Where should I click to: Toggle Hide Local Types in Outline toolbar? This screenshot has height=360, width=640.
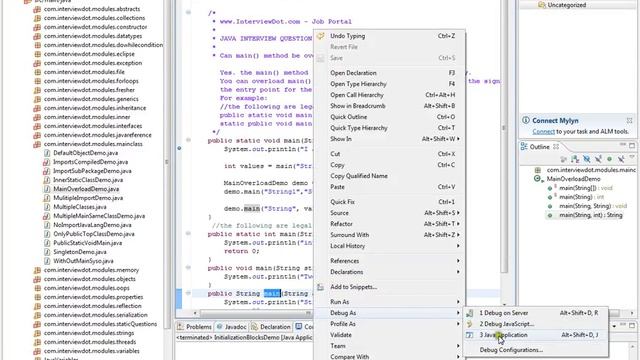[x=621, y=159]
